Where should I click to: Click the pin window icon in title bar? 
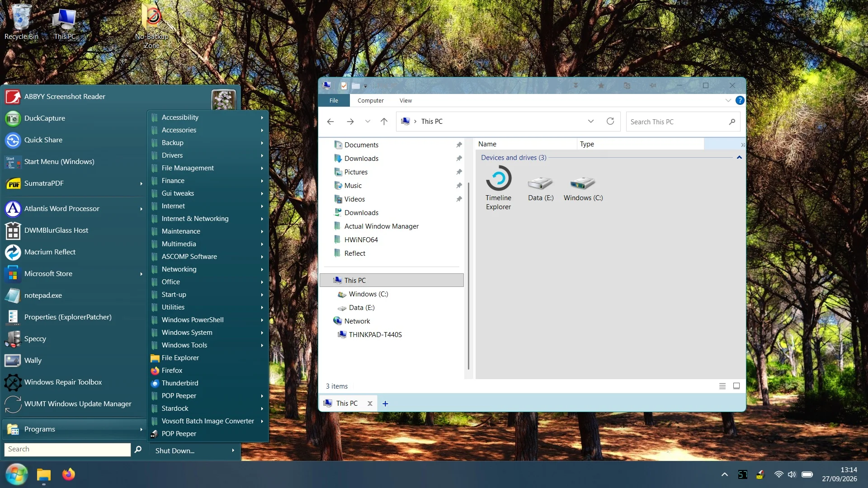[x=653, y=85]
